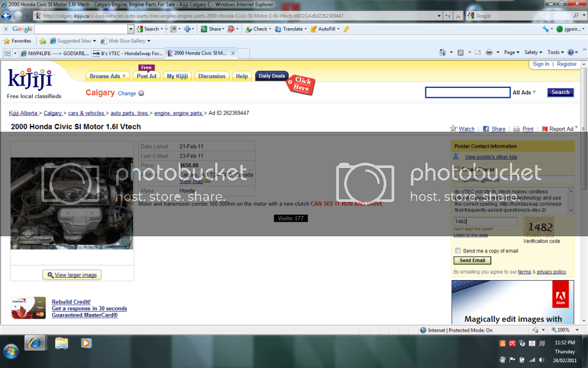Image resolution: width=588 pixels, height=368 pixels.
Task: Click the Action Center flag tray icon
Action: [512, 360]
